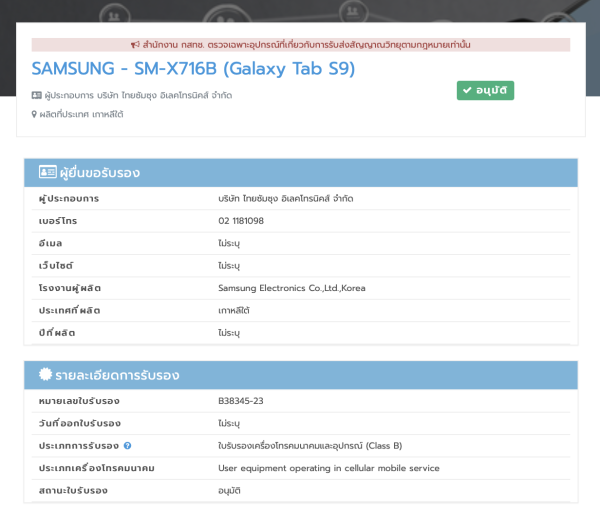
Task: Select the operator company name in the ผู้ประกอบการ table row
Action: [285, 199]
